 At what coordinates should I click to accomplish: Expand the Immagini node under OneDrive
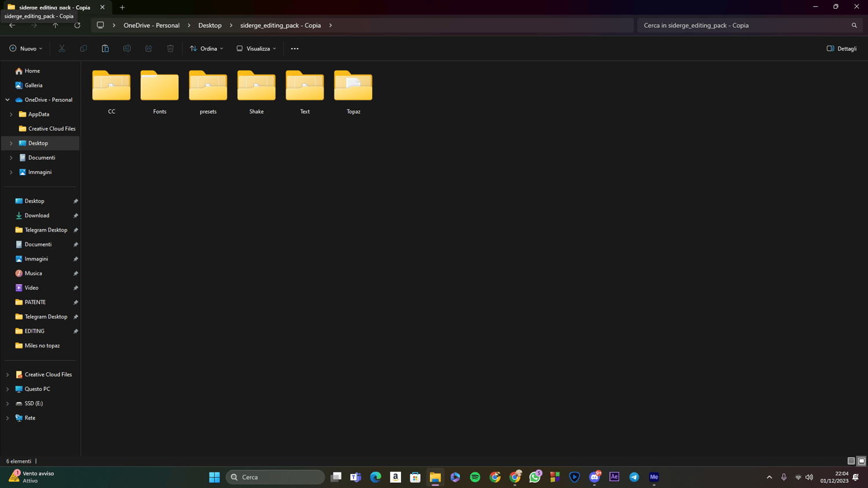11,172
